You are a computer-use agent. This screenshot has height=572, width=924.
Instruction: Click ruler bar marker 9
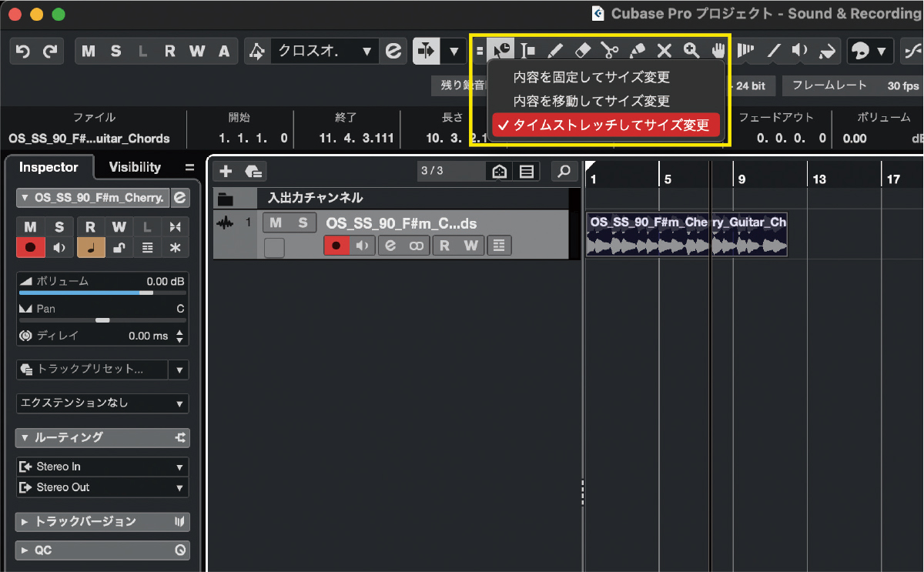(x=742, y=179)
